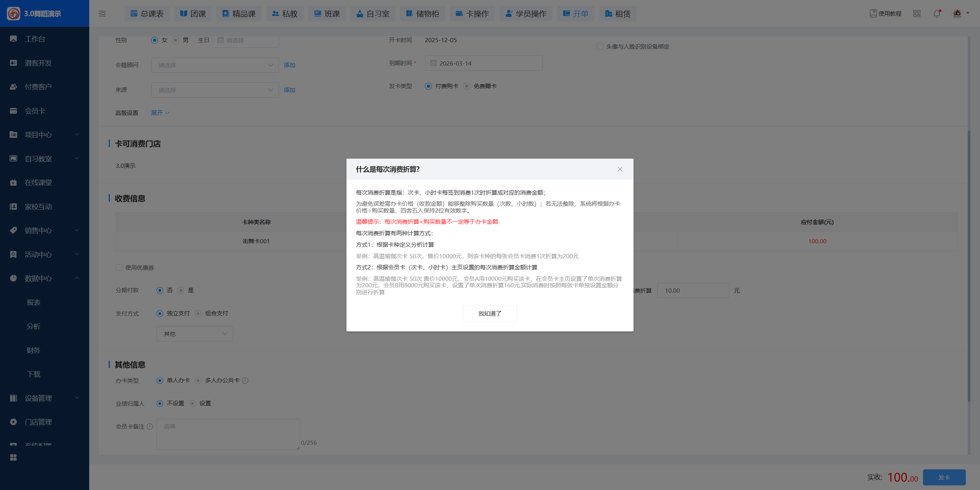The image size is (980, 490).
Task: Close the 什么是每次消费折算 dialog
Action: [620, 169]
